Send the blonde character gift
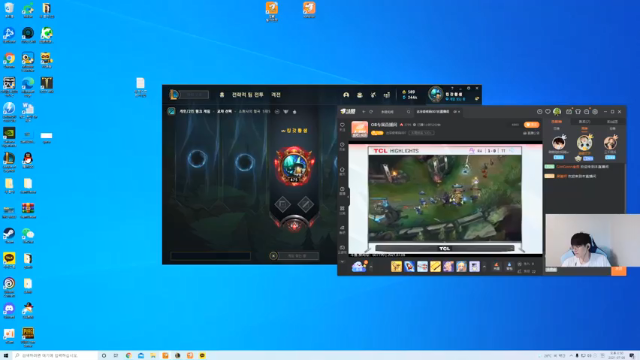The width and height of the screenshot is (640, 360). pyautogui.click(x=462, y=267)
